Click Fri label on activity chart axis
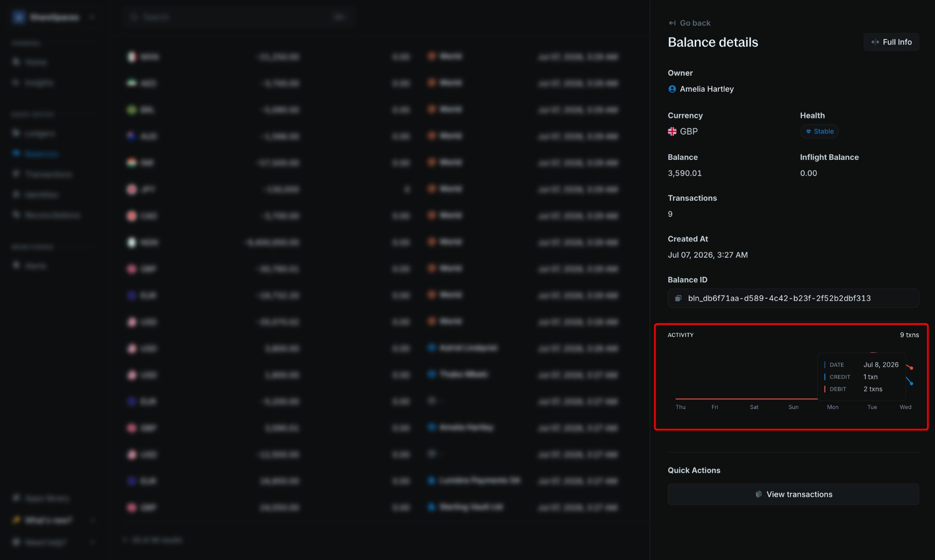 pos(714,407)
